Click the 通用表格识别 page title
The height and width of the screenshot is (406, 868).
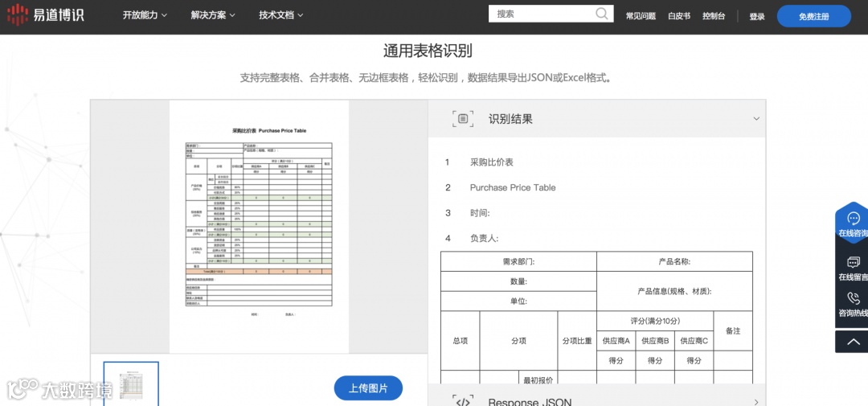click(428, 51)
